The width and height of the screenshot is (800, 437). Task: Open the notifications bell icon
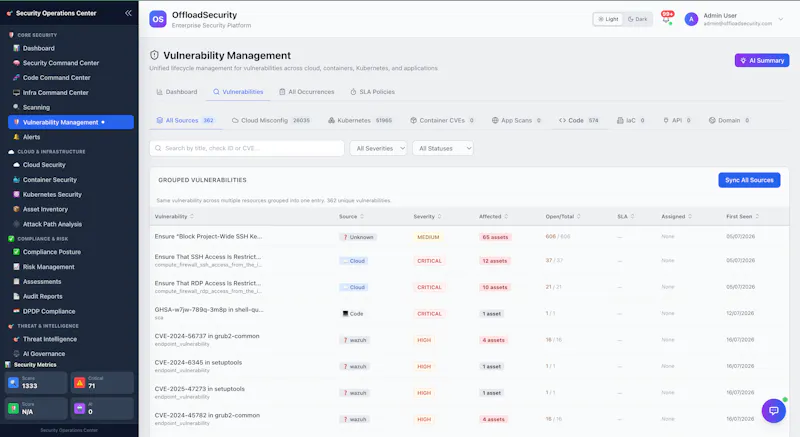pyautogui.click(x=666, y=19)
